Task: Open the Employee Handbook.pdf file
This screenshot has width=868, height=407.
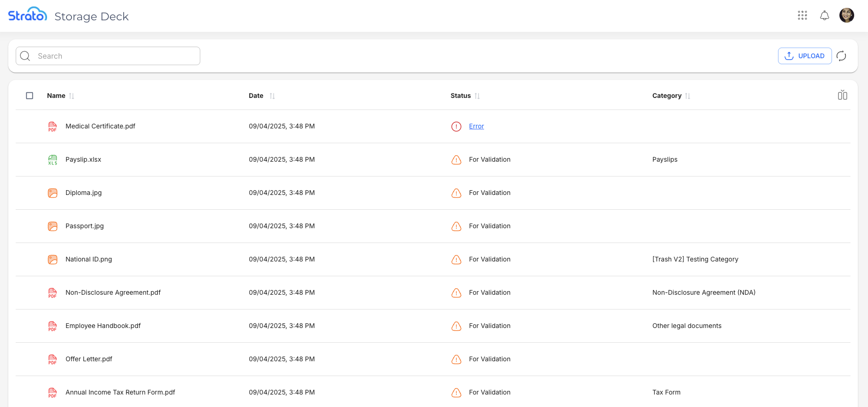Action: [103, 326]
